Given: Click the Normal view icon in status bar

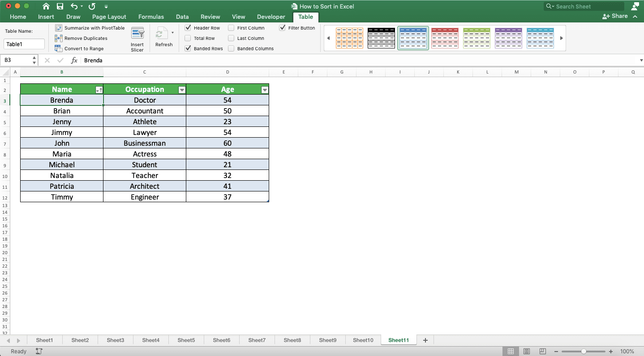Looking at the screenshot, I should tap(511, 351).
